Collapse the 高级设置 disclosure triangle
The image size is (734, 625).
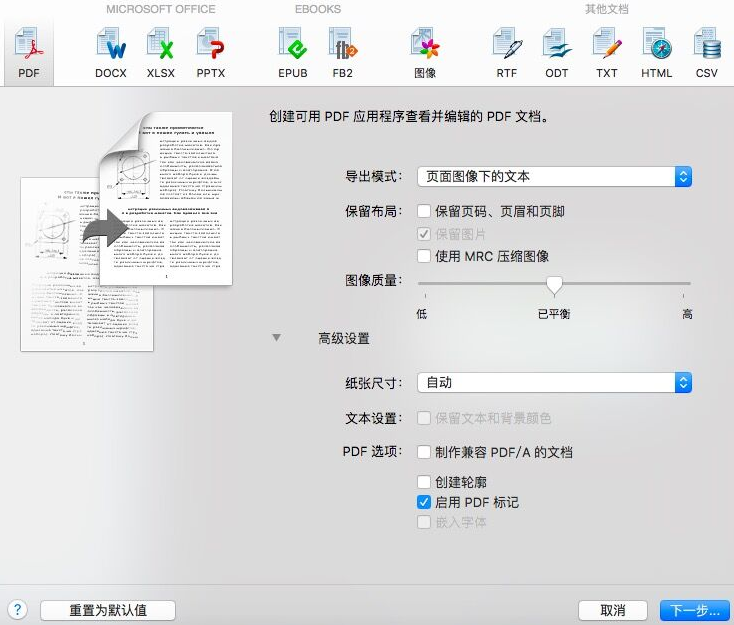pyautogui.click(x=277, y=338)
